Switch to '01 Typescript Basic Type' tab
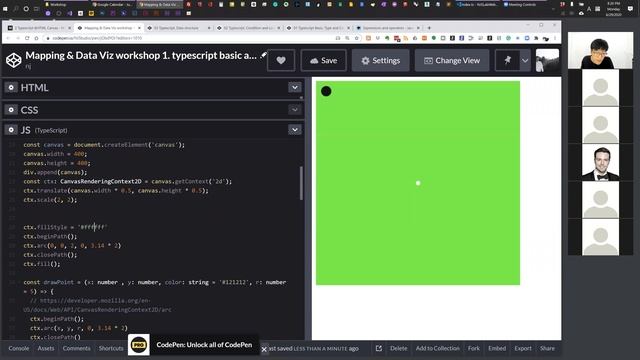 coord(318,28)
